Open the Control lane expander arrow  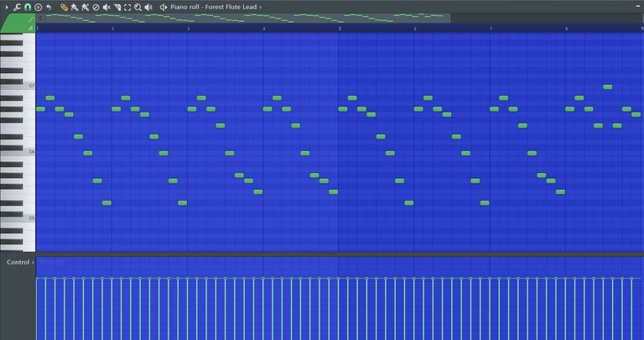pyautogui.click(x=34, y=262)
